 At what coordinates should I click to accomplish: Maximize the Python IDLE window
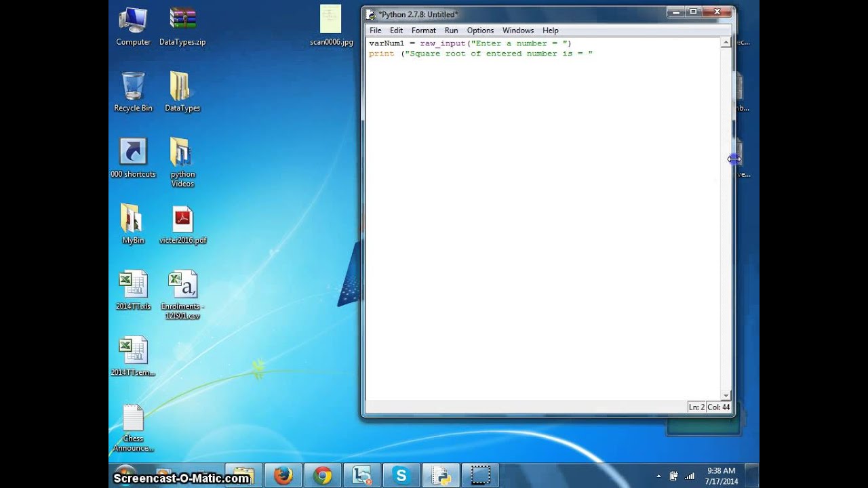[693, 12]
